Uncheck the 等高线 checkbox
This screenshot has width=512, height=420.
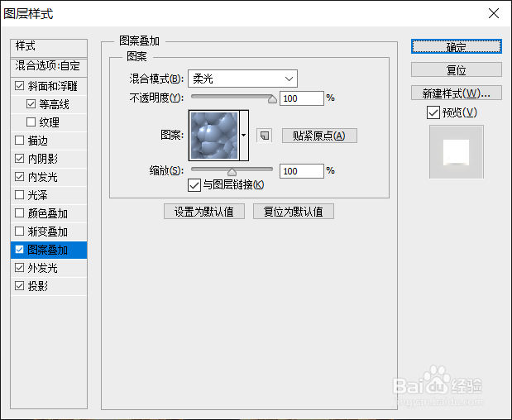click(31, 104)
